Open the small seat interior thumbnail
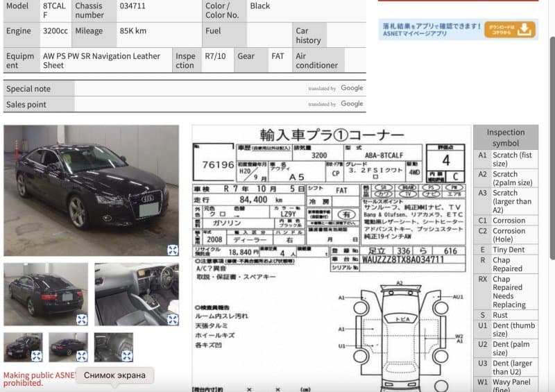555x392 pixels. [114, 347]
